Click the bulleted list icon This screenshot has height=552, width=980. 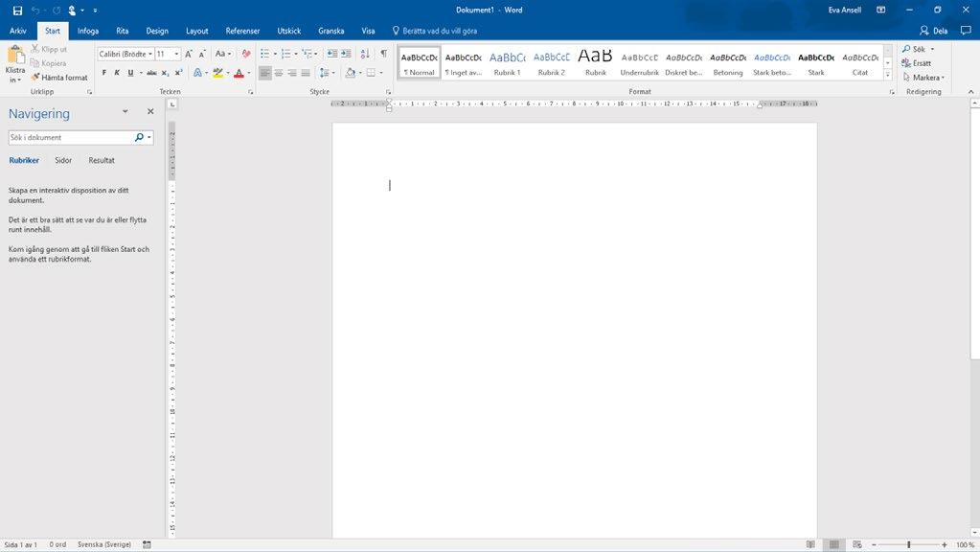265,54
